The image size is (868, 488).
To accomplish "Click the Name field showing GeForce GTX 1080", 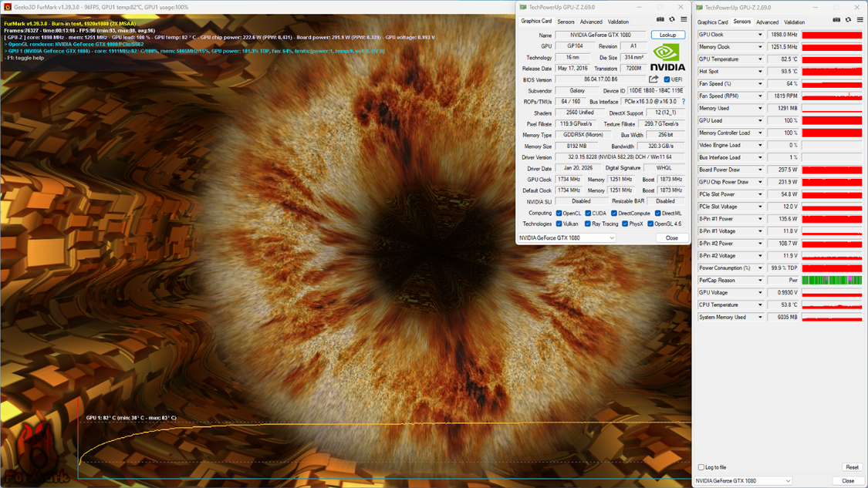I will tap(600, 35).
